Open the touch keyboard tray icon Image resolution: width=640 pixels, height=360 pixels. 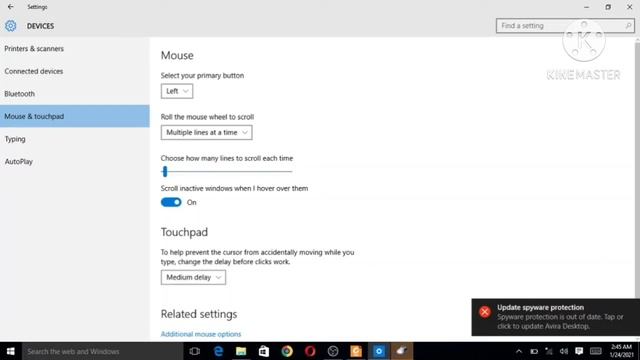coord(596,351)
